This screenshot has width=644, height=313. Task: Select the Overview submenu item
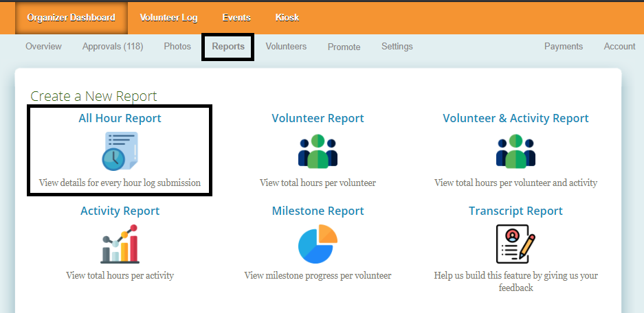tap(43, 47)
